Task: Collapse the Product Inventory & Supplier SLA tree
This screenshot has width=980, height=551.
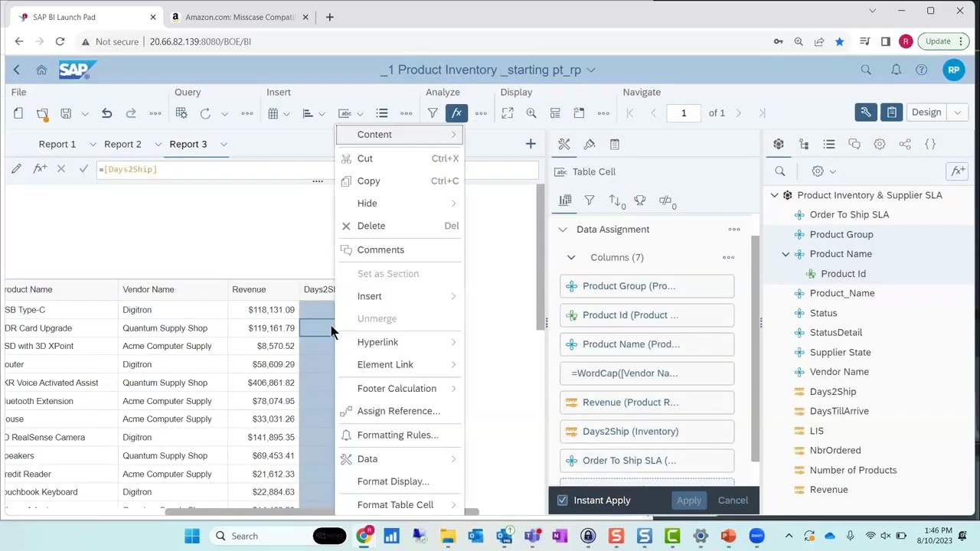Action: pyautogui.click(x=774, y=195)
